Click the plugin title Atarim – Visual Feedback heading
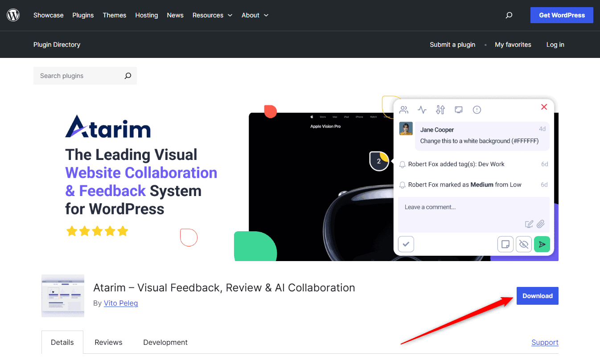Screen dimensions: 600x364 (x=224, y=288)
